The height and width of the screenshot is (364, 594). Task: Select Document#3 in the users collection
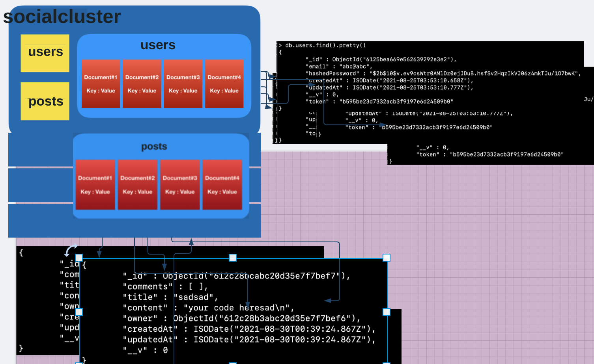(183, 84)
